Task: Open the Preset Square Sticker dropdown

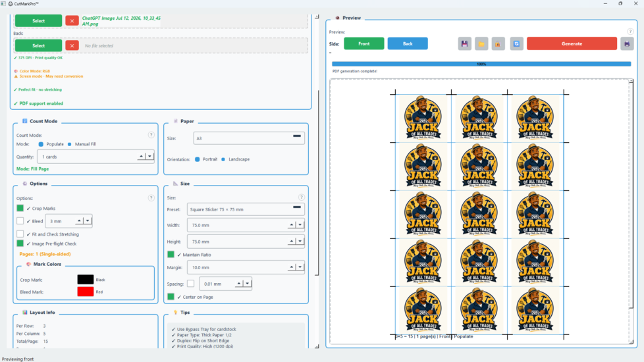Action: tap(246, 209)
